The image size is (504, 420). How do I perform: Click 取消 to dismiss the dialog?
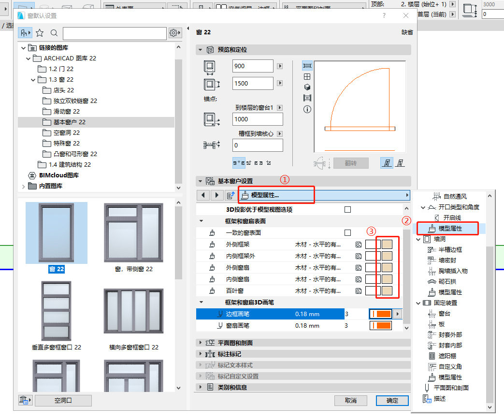point(351,401)
